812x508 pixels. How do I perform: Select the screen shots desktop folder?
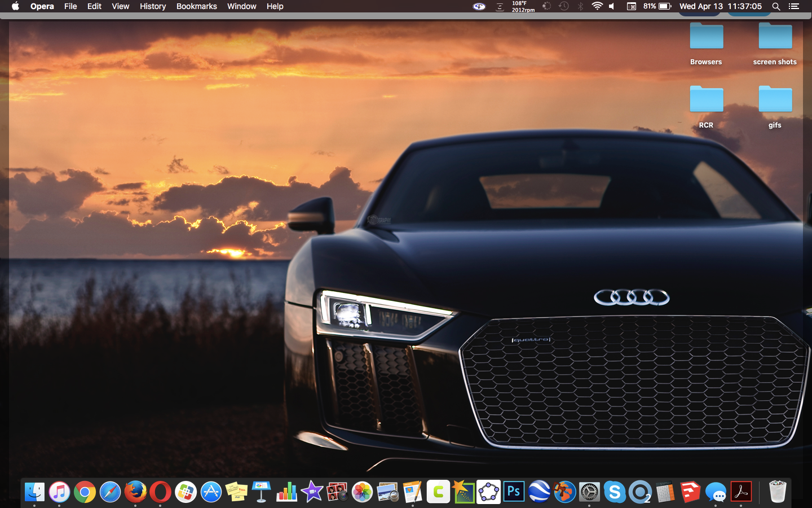(775, 44)
